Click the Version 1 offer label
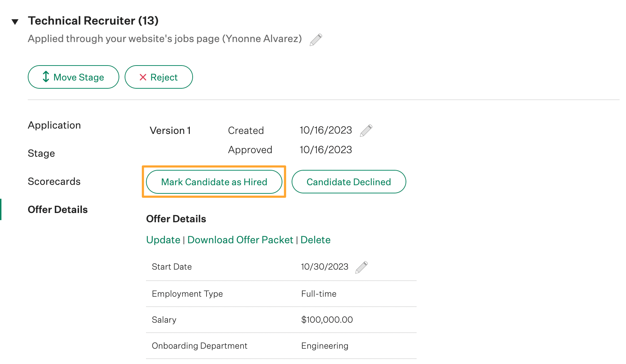 (170, 131)
